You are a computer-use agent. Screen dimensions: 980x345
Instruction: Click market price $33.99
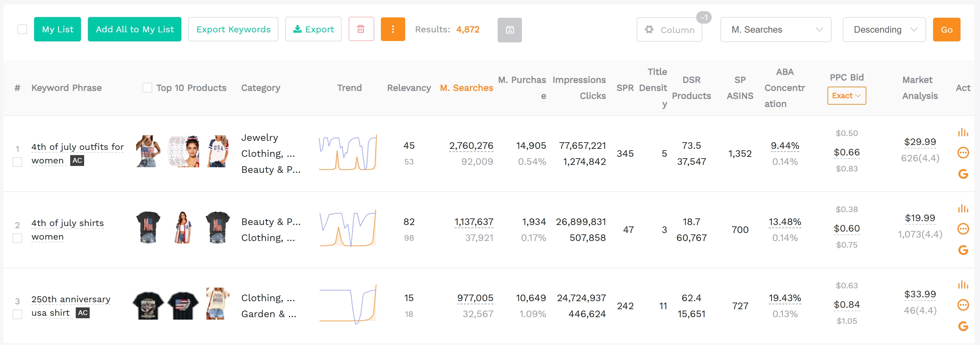[x=920, y=294]
